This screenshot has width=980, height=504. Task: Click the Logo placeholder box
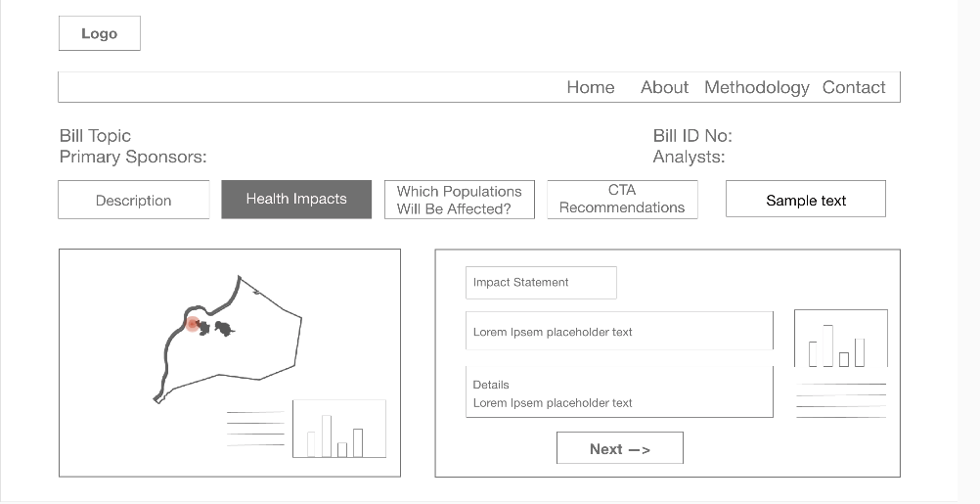pyautogui.click(x=99, y=33)
